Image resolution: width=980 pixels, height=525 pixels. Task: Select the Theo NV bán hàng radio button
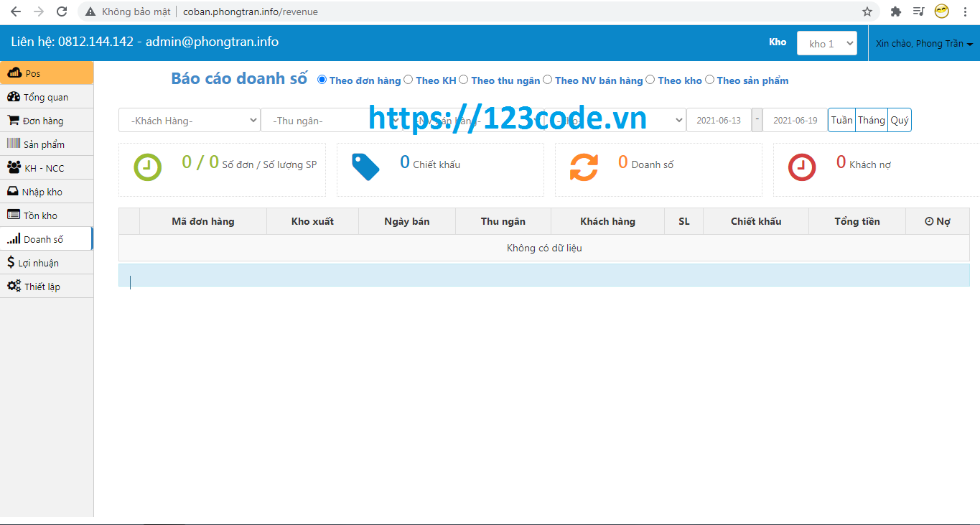(x=547, y=80)
